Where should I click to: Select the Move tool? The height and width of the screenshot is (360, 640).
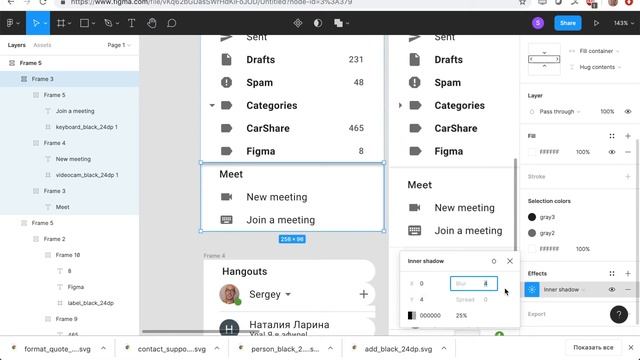pyautogui.click(x=36, y=23)
